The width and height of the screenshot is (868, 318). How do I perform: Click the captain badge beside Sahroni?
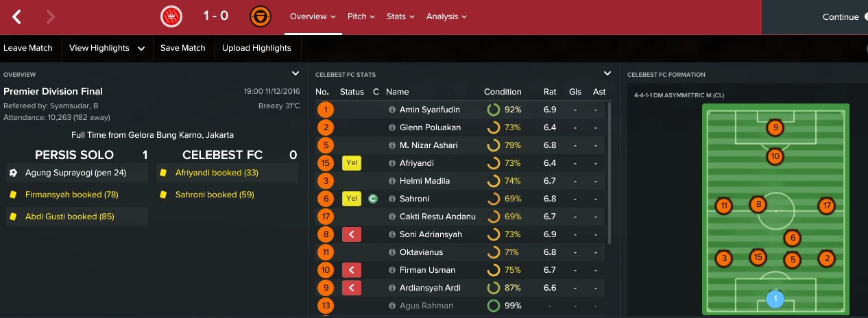373,199
